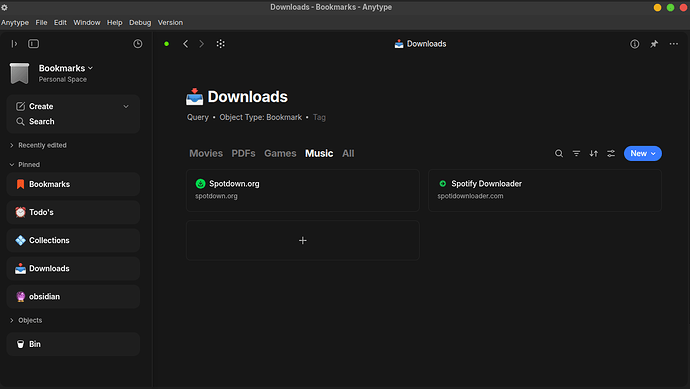This screenshot has height=389, width=690.
Task: Click the Create pencil icon
Action: pyautogui.click(x=20, y=106)
